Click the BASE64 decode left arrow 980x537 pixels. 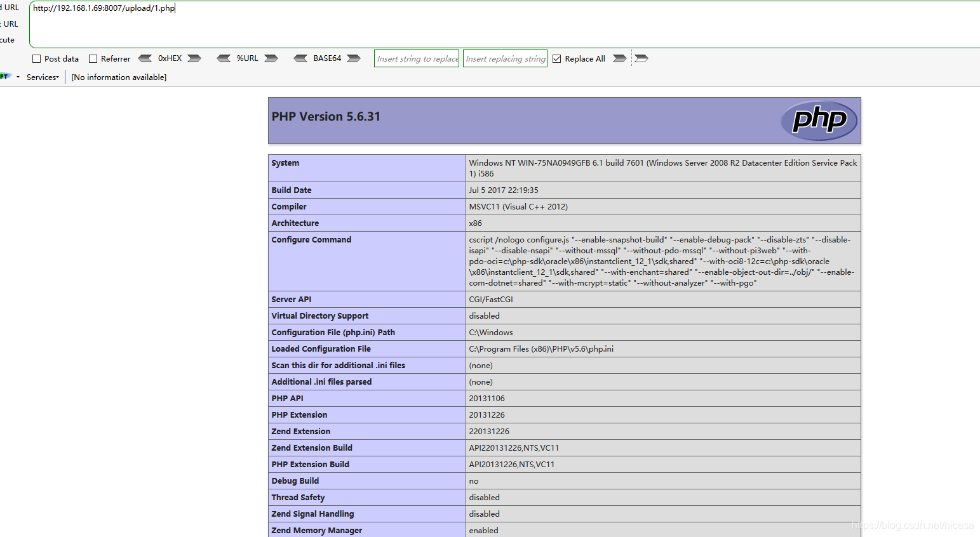(300, 58)
